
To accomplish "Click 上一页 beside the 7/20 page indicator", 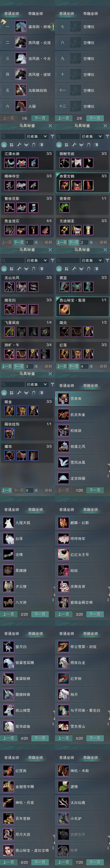I will click(63, 862).
